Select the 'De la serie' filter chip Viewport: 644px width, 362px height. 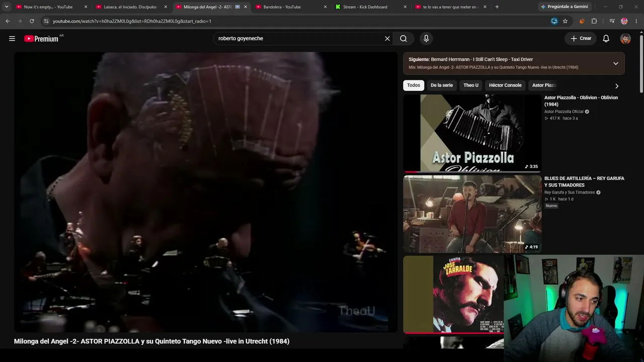pyautogui.click(x=442, y=85)
